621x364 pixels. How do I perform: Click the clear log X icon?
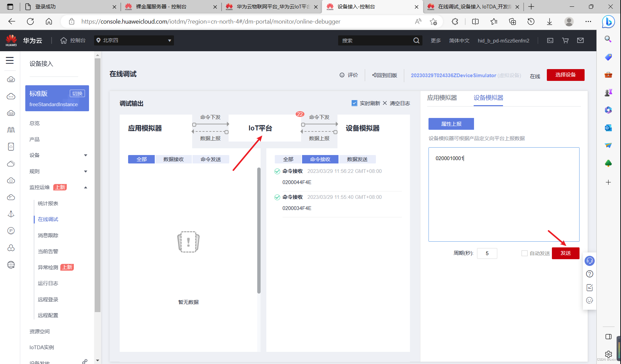[x=385, y=103]
